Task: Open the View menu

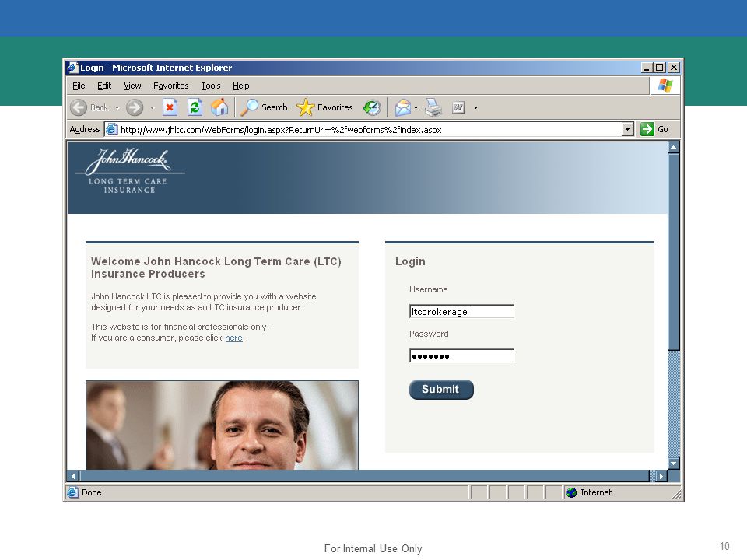Action: [x=132, y=86]
